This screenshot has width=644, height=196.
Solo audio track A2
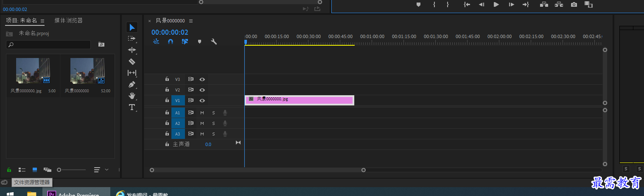coord(213,123)
